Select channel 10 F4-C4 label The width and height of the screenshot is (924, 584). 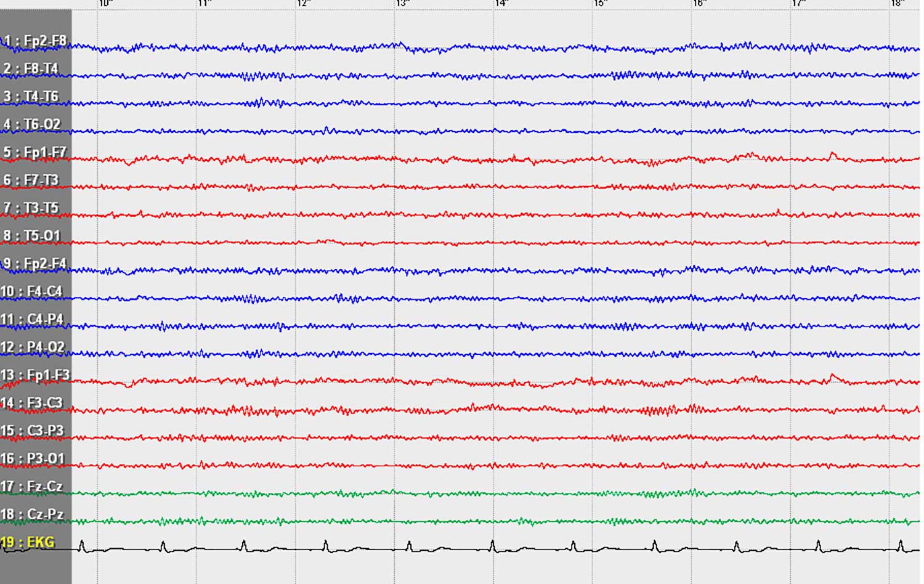(31, 291)
